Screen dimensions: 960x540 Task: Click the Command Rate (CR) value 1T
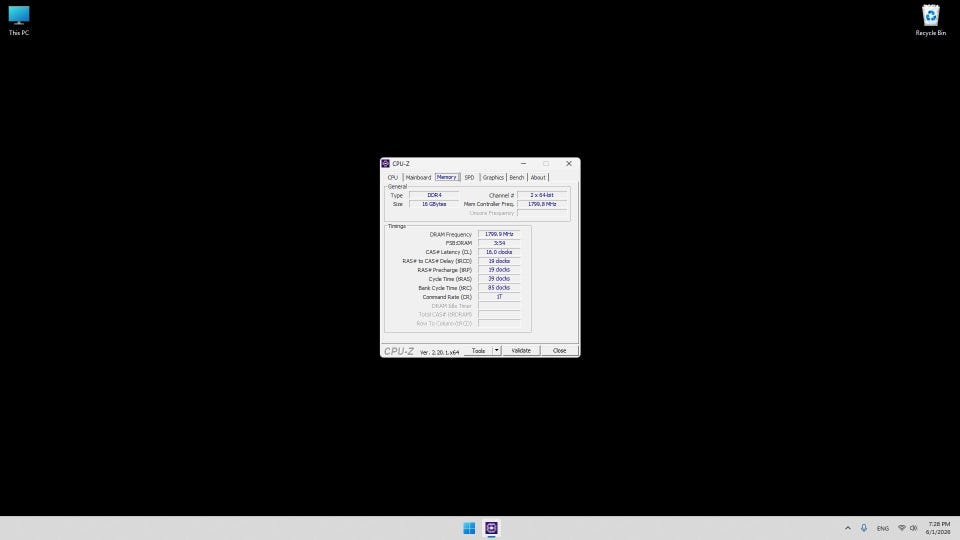click(x=499, y=296)
